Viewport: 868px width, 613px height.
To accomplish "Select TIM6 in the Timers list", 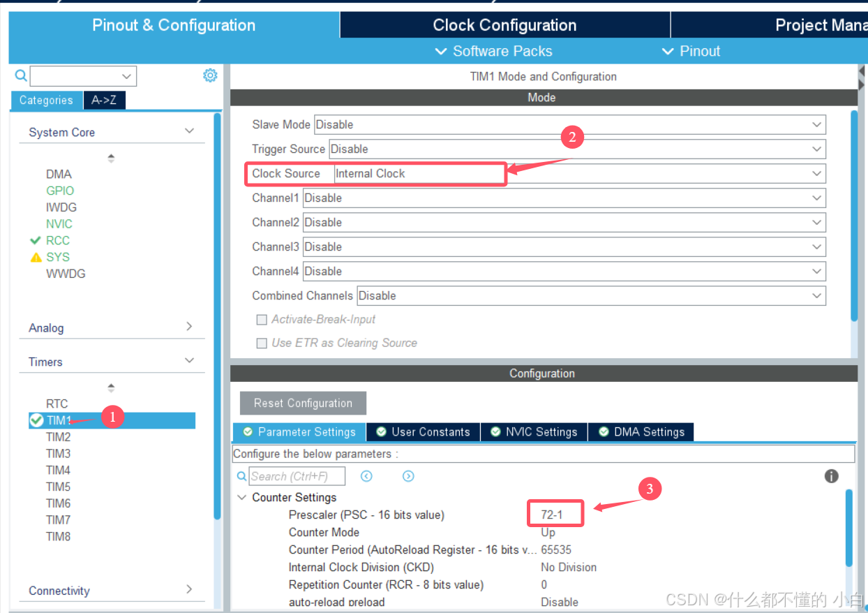I will [59, 503].
